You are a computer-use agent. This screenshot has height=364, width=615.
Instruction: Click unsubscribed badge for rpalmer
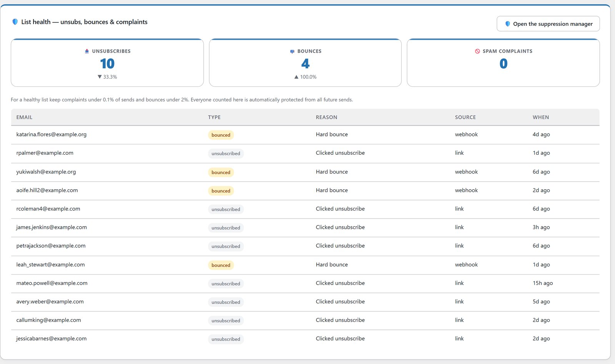pos(226,153)
